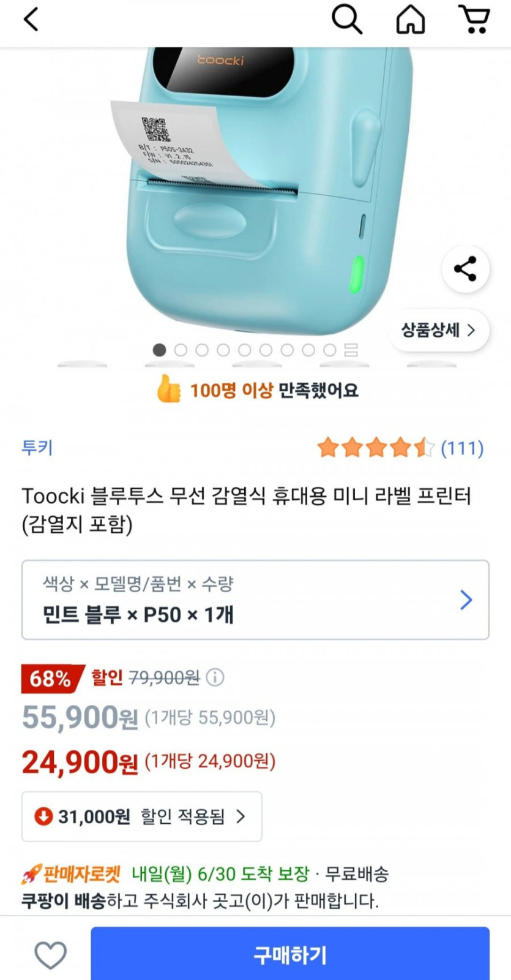Open search with magnifier icon
The width and height of the screenshot is (511, 980).
[x=347, y=20]
